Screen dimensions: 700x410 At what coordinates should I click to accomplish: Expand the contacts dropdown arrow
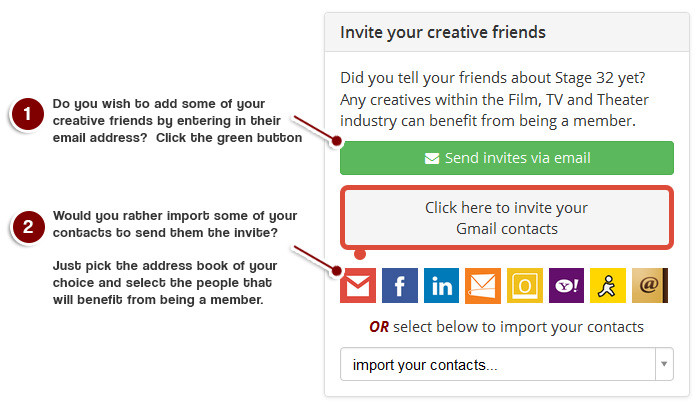[664, 364]
